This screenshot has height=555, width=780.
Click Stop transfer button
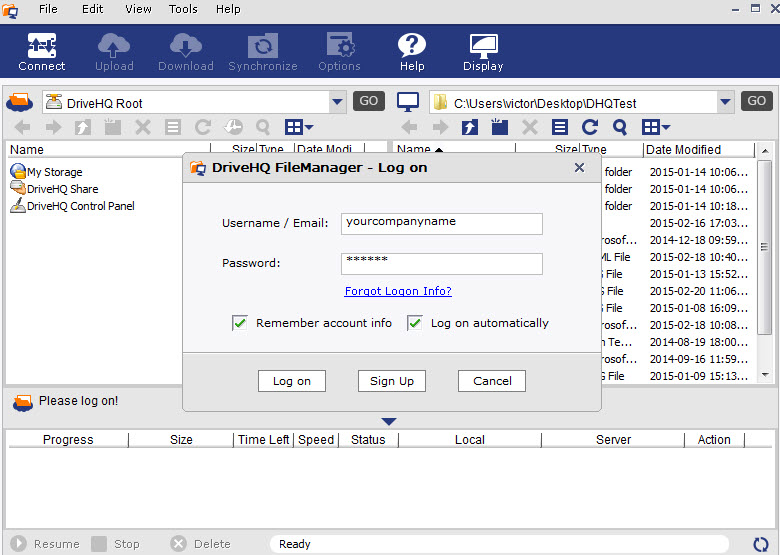click(116, 544)
